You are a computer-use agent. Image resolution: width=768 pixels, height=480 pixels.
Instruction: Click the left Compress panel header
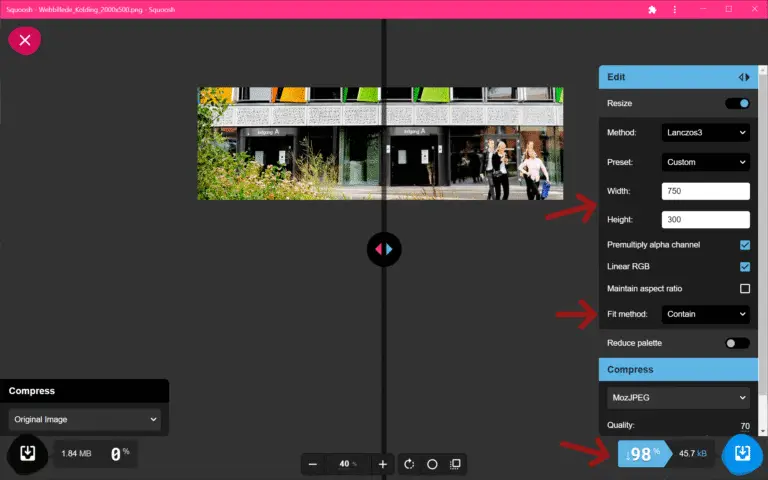tap(84, 391)
